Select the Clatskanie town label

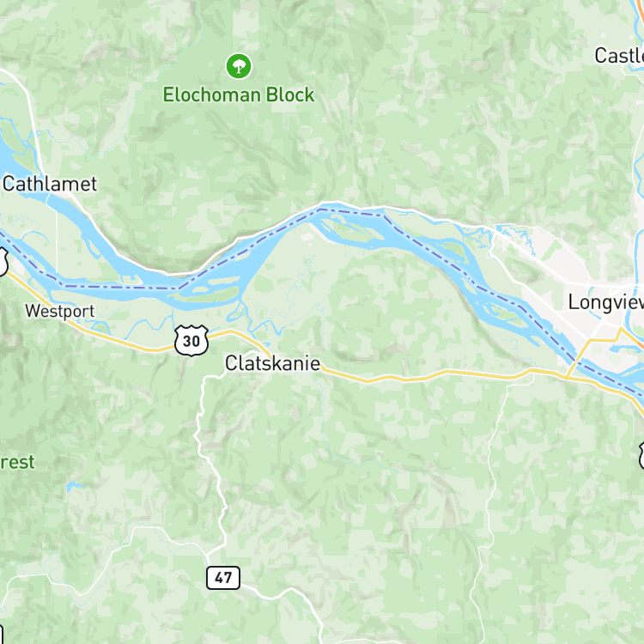(x=273, y=363)
